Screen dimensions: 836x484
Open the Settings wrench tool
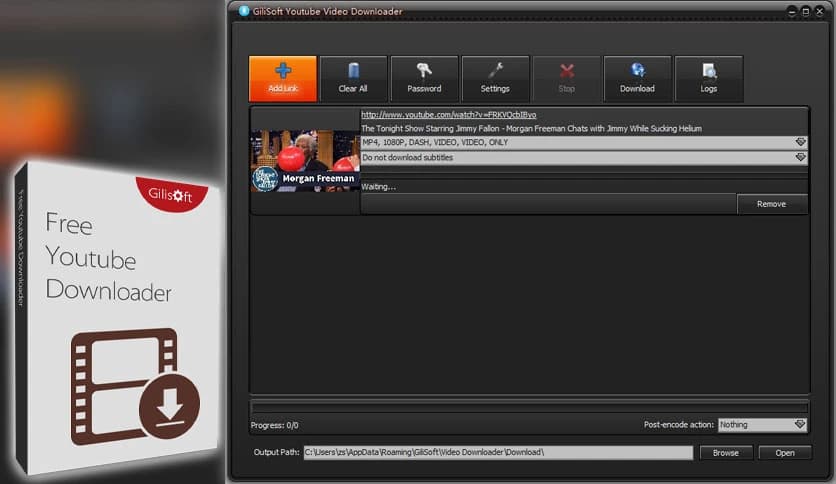click(495, 78)
